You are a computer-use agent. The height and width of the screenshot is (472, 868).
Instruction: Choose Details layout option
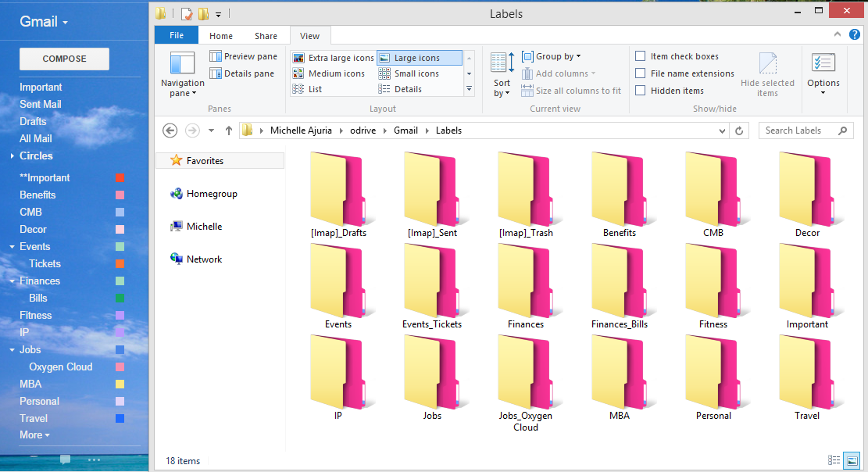(x=400, y=88)
